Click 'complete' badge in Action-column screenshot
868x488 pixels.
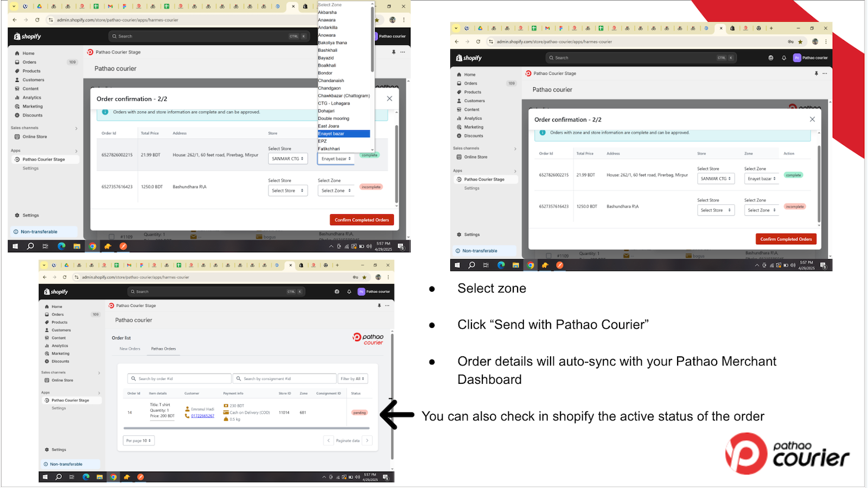pyautogui.click(x=793, y=175)
